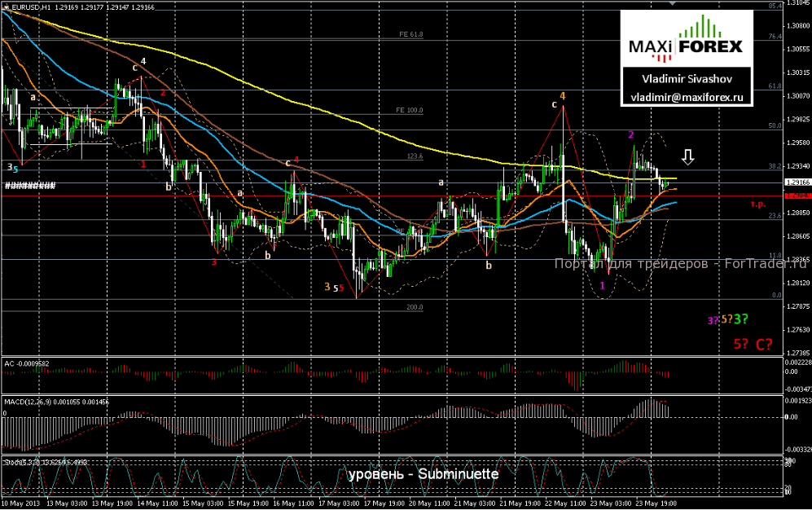This screenshot has height=510, width=812.
Task: Click the orange wave 4 label at peak
Action: pyautogui.click(x=562, y=96)
